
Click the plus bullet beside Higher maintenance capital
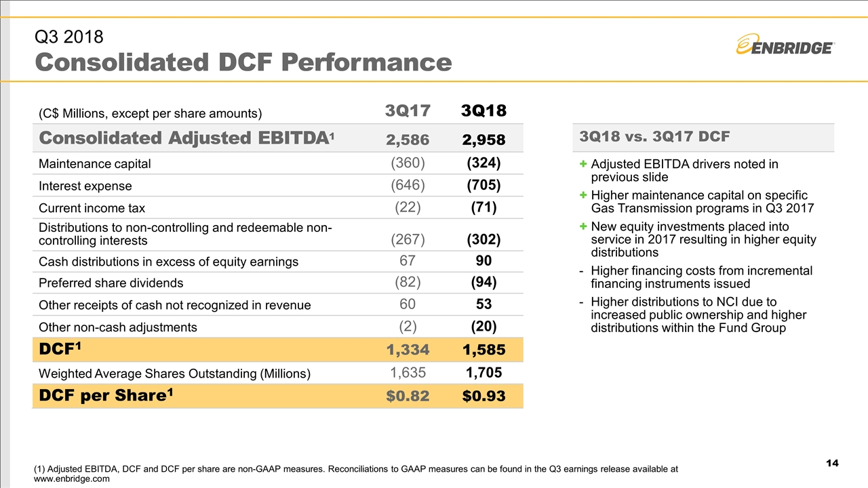point(583,195)
